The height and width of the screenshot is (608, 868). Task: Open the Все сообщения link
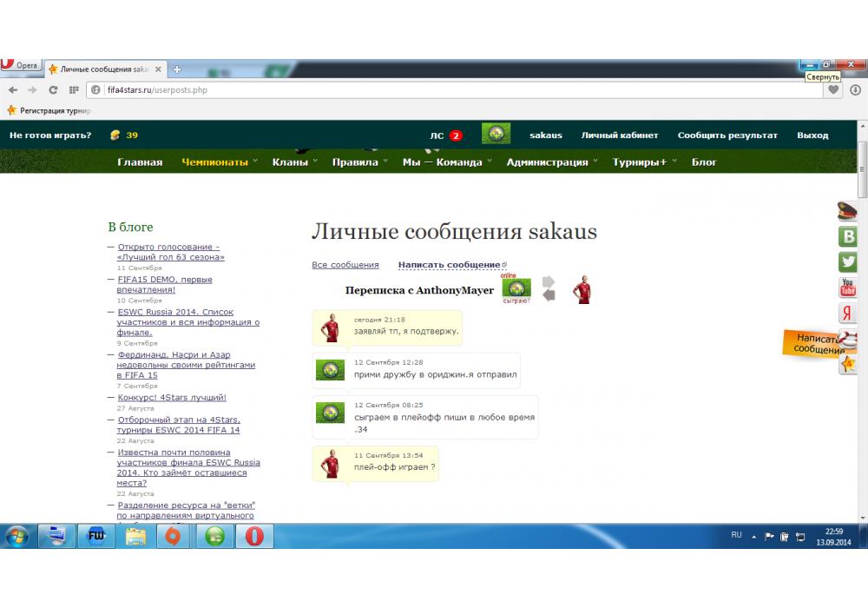coord(345,265)
